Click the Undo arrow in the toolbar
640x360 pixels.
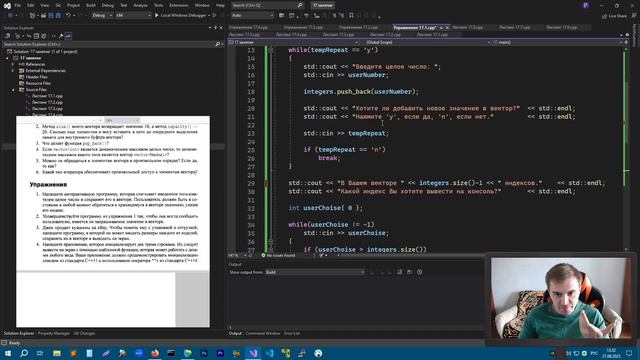coord(69,16)
